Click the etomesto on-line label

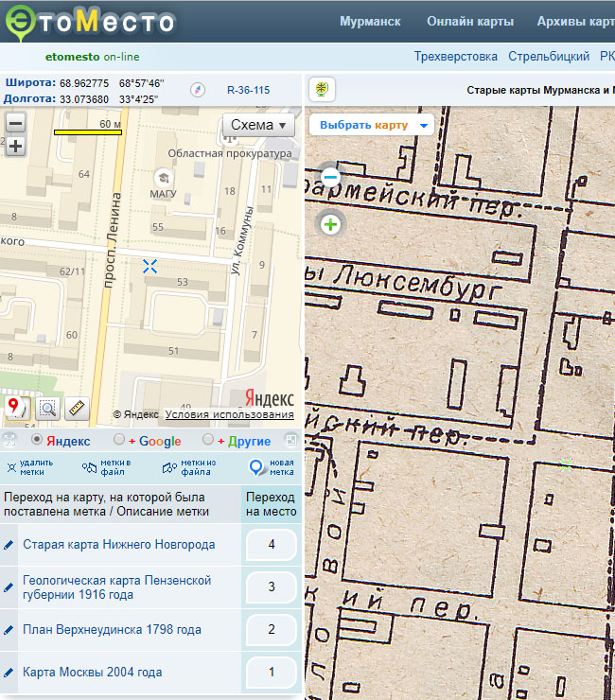tap(93, 57)
